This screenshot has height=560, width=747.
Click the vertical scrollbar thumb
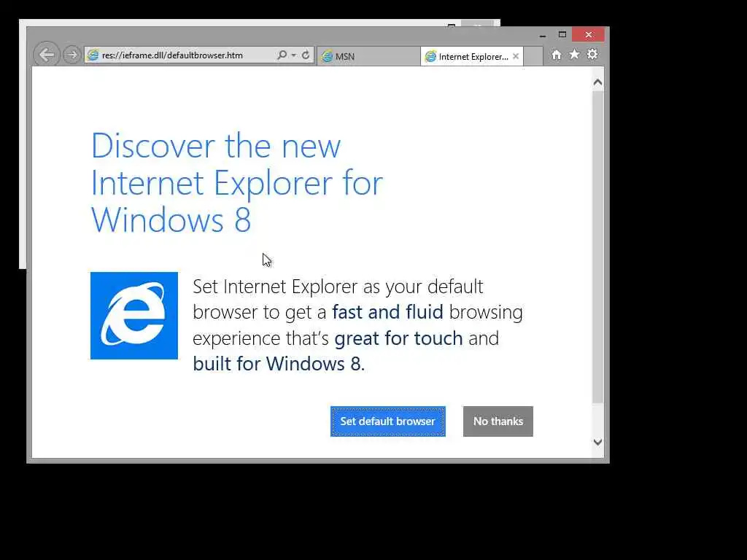(x=598, y=248)
